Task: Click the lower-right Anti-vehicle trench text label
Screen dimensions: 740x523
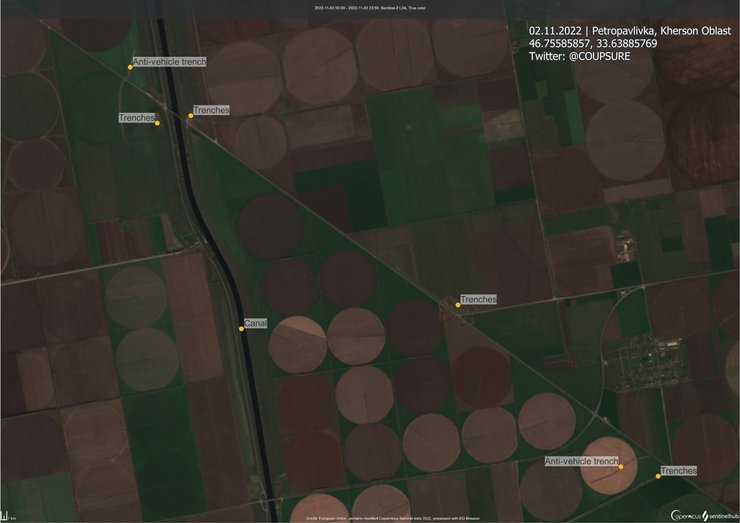Action: [x=581, y=461]
